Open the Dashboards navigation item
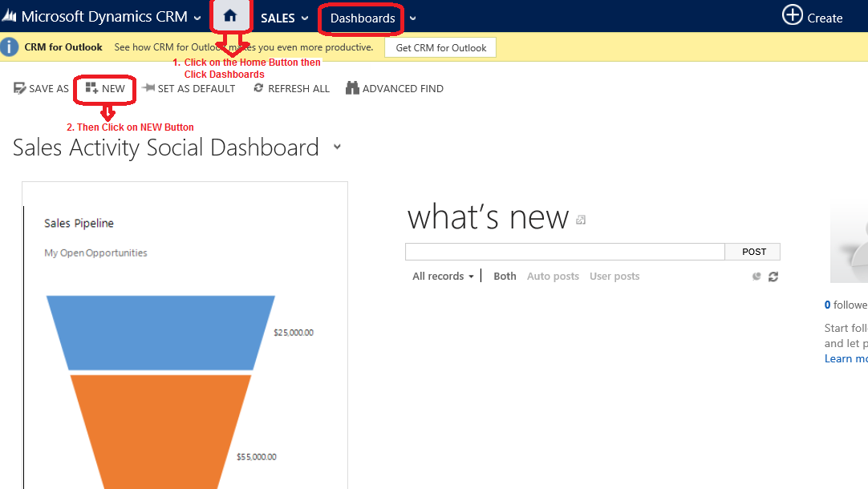 tap(363, 18)
